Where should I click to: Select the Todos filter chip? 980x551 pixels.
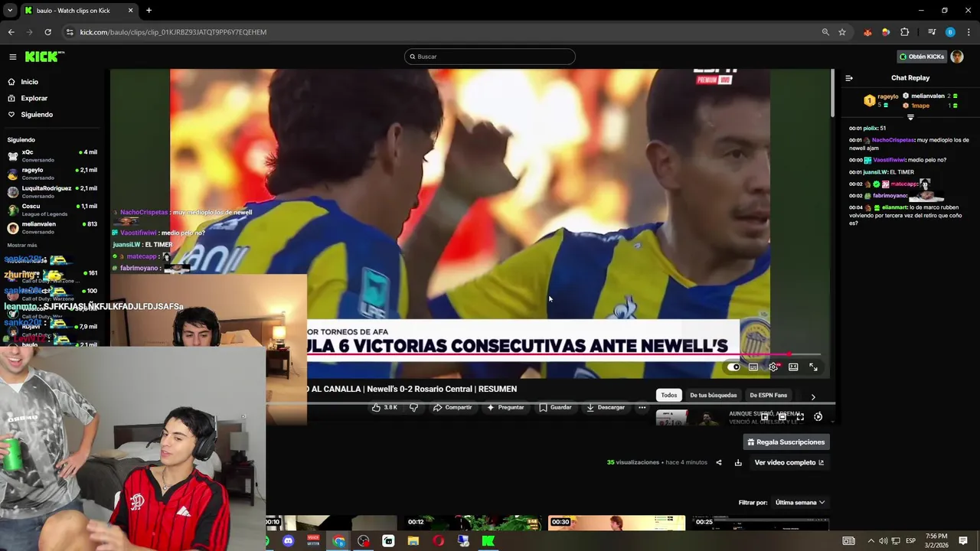click(x=669, y=396)
